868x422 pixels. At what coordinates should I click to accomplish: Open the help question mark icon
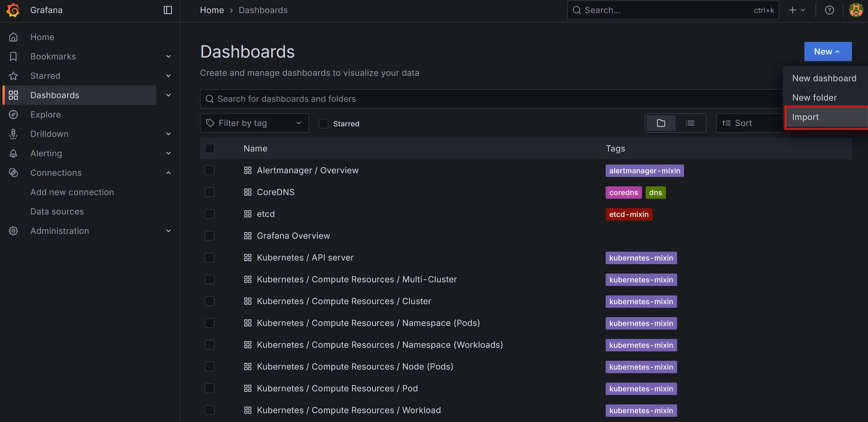pos(829,10)
